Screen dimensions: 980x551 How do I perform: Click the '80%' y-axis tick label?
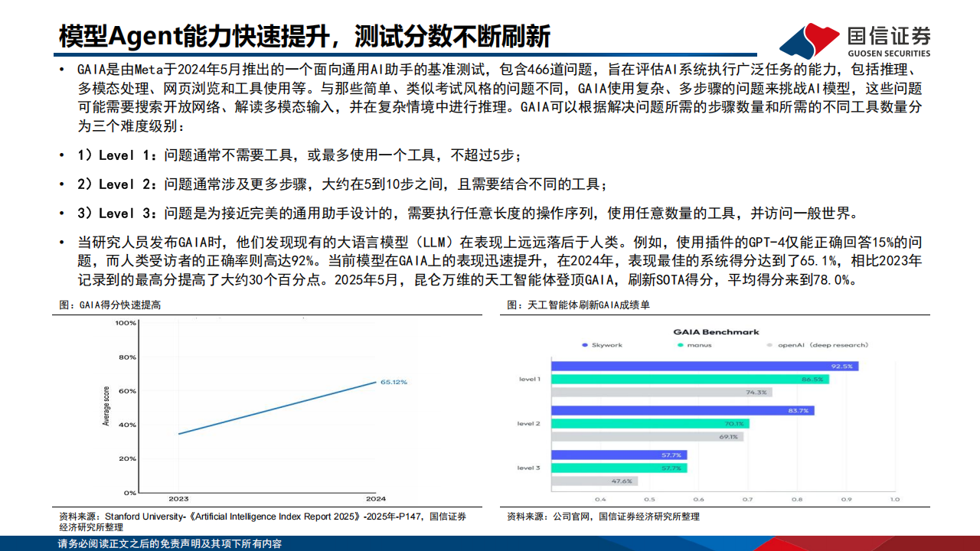[128, 357]
